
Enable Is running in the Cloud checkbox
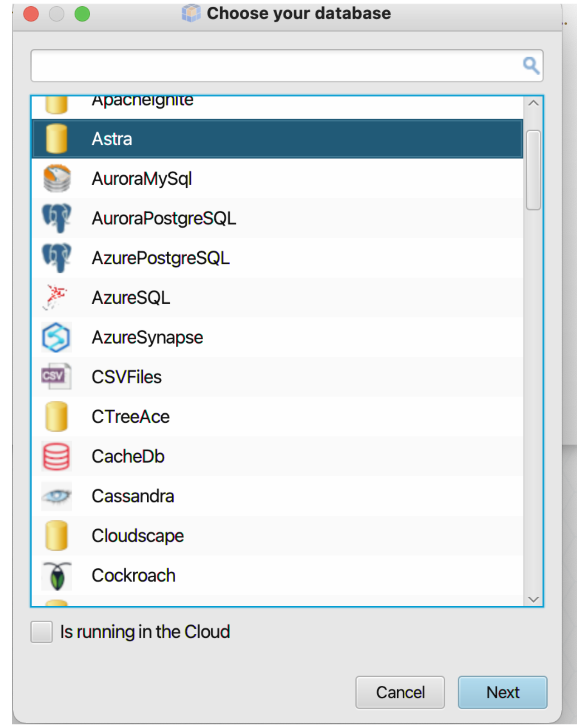(41, 632)
